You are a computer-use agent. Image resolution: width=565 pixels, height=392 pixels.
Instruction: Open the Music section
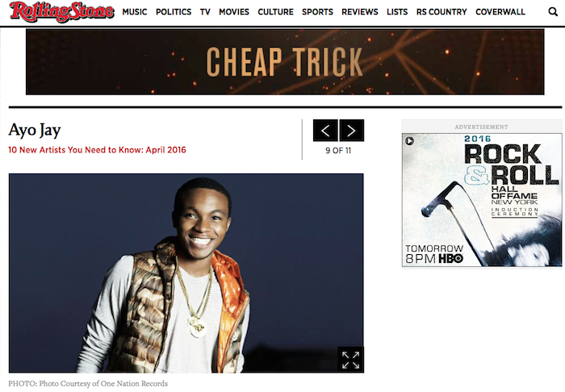coord(135,12)
